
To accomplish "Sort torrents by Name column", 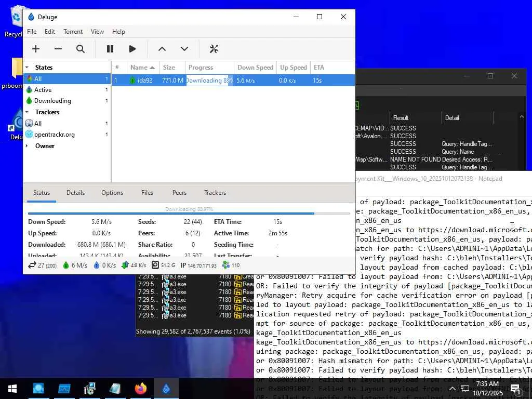I will [143, 68].
